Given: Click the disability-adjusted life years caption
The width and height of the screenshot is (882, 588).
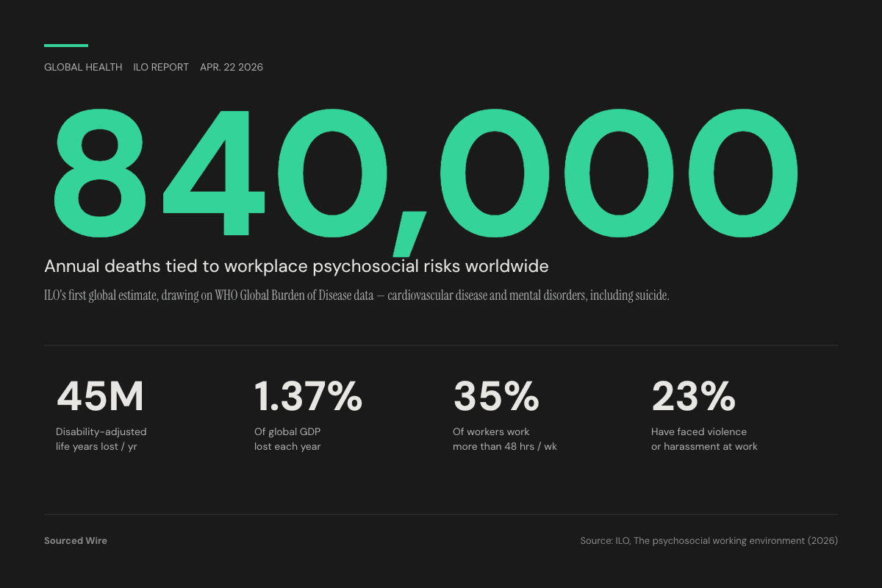Looking at the screenshot, I should pos(101,439).
